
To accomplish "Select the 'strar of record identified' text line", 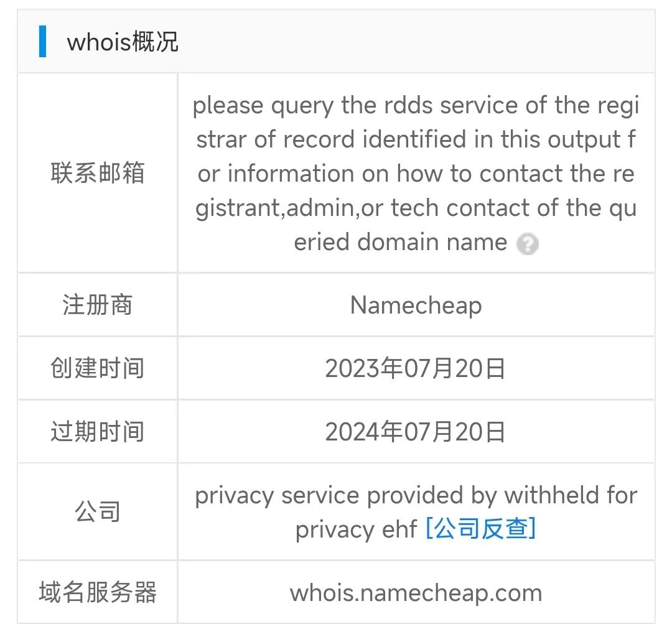I will pos(416,140).
